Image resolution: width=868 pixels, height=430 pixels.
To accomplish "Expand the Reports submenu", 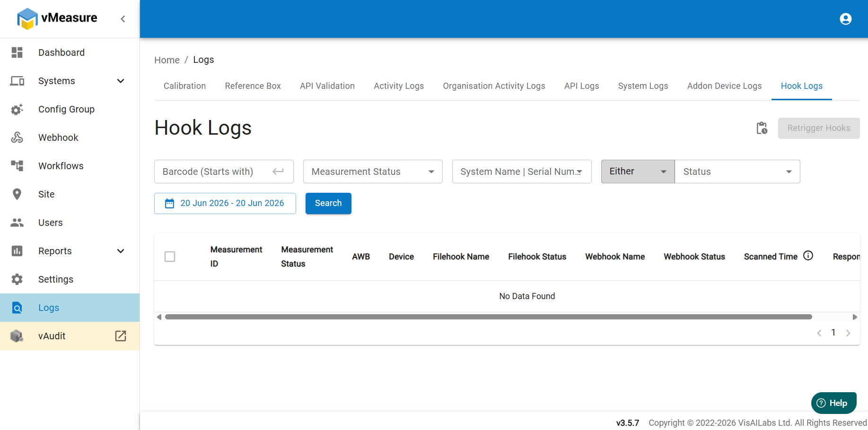I will pos(121,251).
